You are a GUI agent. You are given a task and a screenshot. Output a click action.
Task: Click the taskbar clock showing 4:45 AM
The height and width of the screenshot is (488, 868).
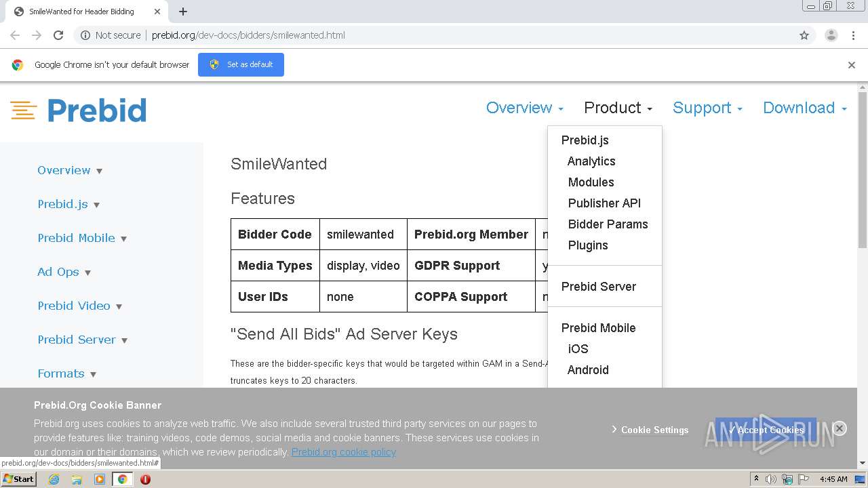[x=833, y=479]
